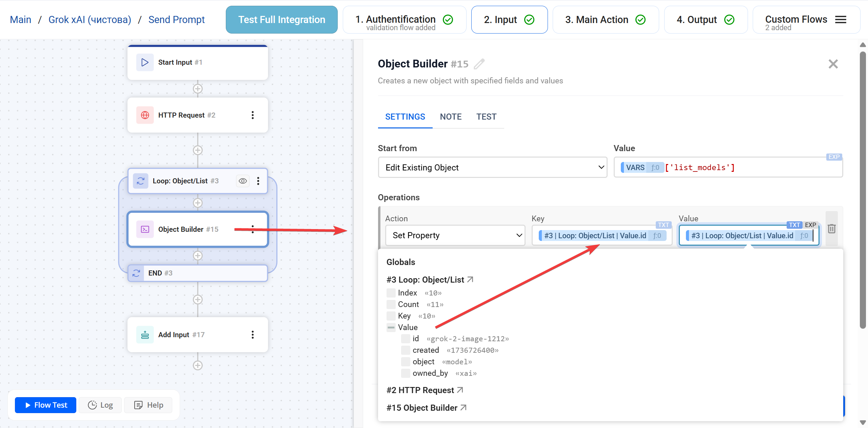Click the Object Builder node icon
The image size is (868, 428).
coord(145,229)
